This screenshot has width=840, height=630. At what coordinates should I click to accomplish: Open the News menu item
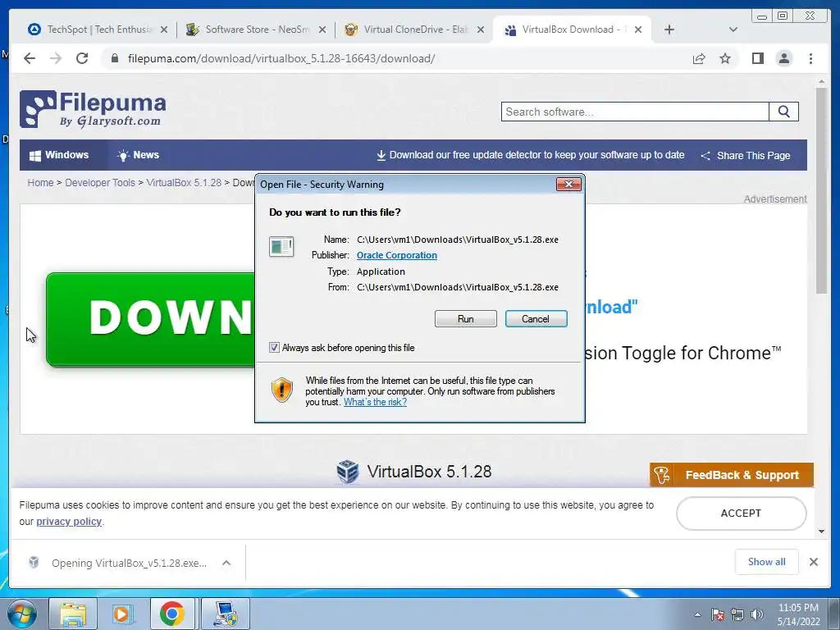pos(138,155)
